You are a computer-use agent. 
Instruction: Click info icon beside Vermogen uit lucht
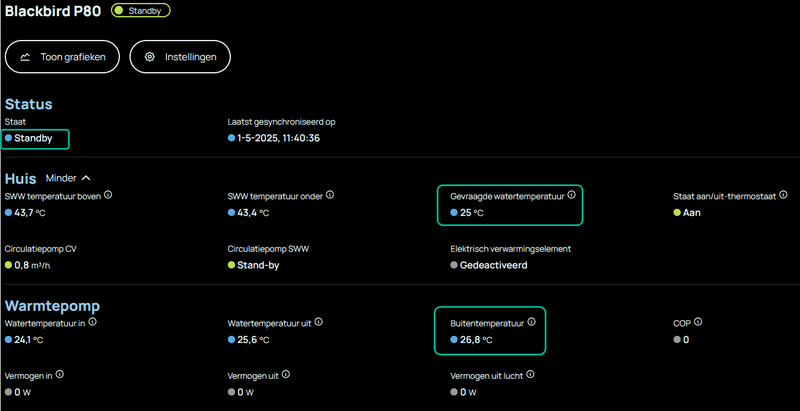531,374
